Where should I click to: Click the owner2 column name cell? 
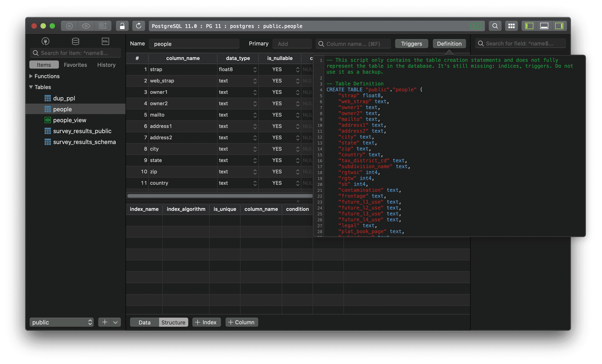click(x=183, y=104)
